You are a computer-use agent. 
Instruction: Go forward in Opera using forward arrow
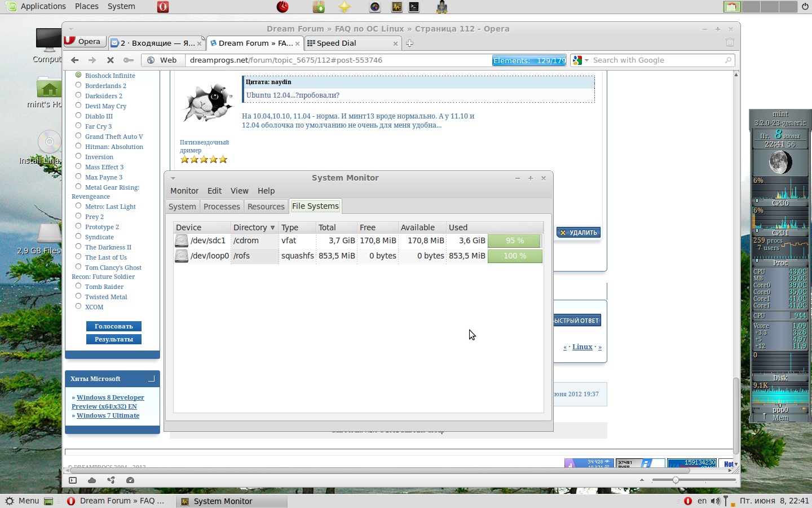coord(92,60)
